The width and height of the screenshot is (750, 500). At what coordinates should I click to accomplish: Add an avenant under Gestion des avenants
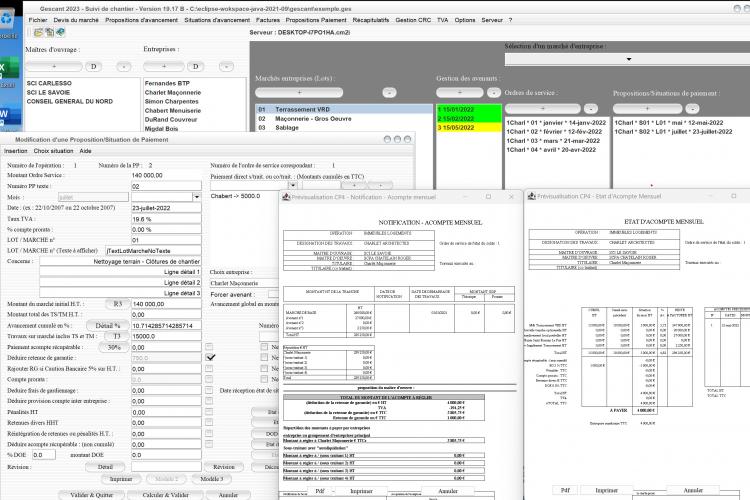(460, 92)
